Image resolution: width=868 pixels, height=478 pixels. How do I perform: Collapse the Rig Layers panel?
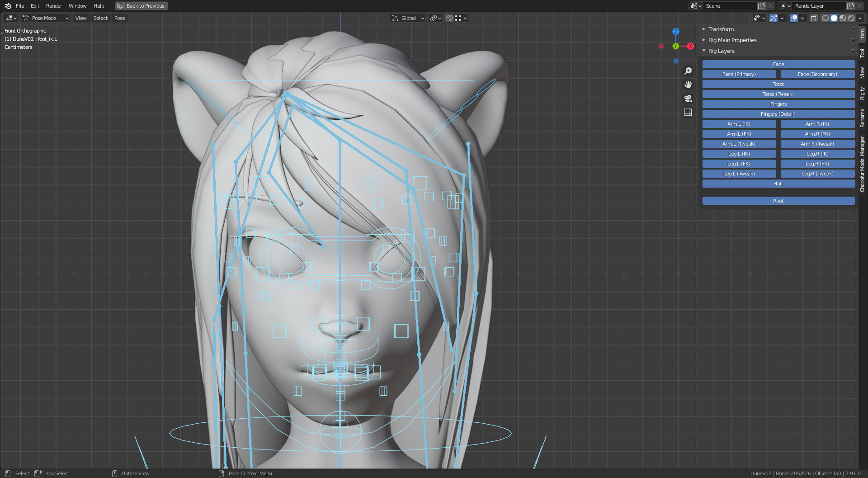click(x=721, y=51)
